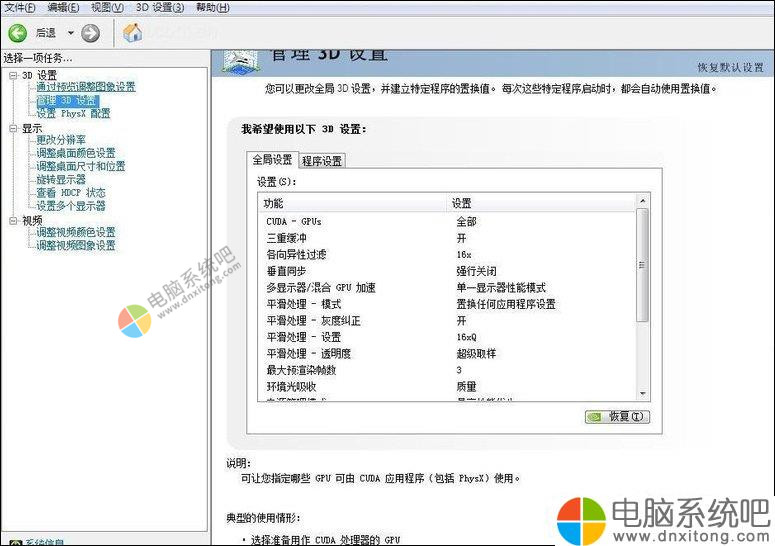The width and height of the screenshot is (775, 546).
Task: Open 更改分辨率 in the task tree
Action: [61, 140]
